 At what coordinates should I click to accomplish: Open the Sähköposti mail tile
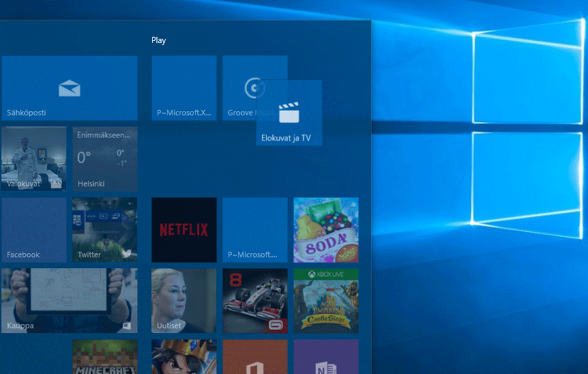[x=70, y=88]
